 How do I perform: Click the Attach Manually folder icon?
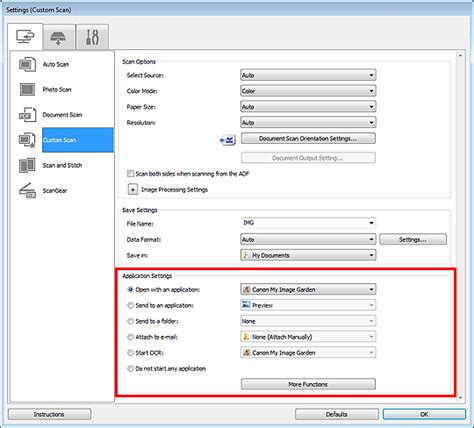pyautogui.click(x=246, y=337)
